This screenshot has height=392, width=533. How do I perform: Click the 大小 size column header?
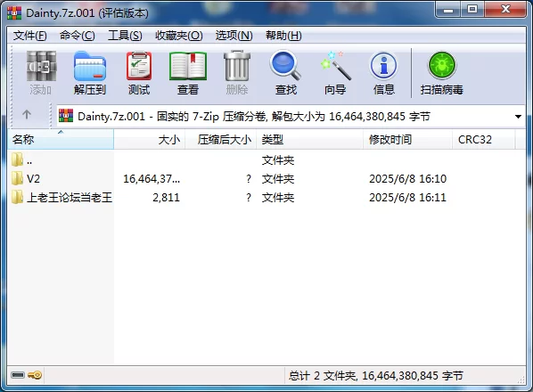point(150,140)
